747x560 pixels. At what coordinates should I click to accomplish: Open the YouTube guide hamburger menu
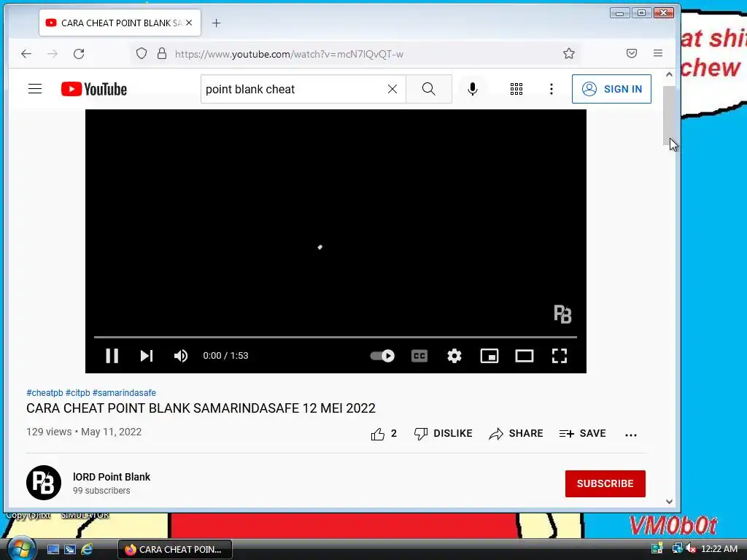[35, 89]
